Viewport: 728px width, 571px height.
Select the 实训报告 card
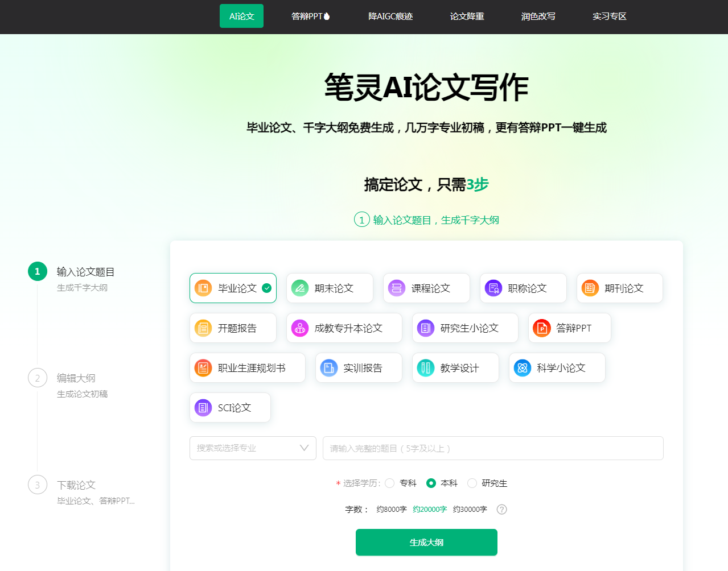(359, 368)
